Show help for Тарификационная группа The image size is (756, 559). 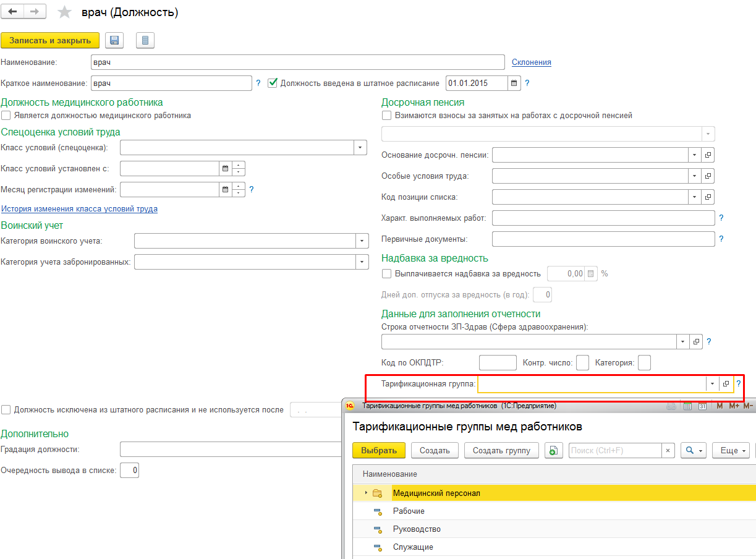(x=738, y=384)
